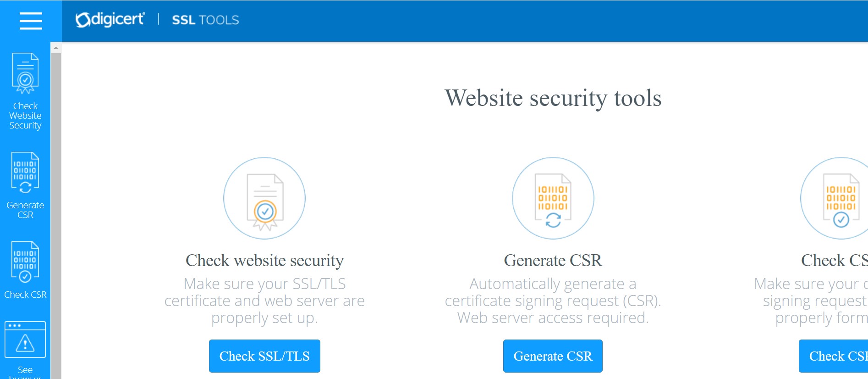This screenshot has height=379, width=868.
Task: Click the certificate ribbon circle icon
Action: (x=264, y=198)
